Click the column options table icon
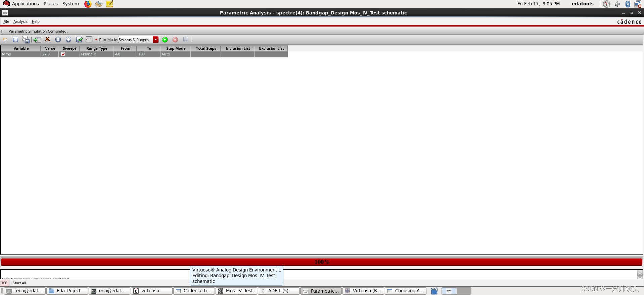644x295 pixels. [89, 39]
